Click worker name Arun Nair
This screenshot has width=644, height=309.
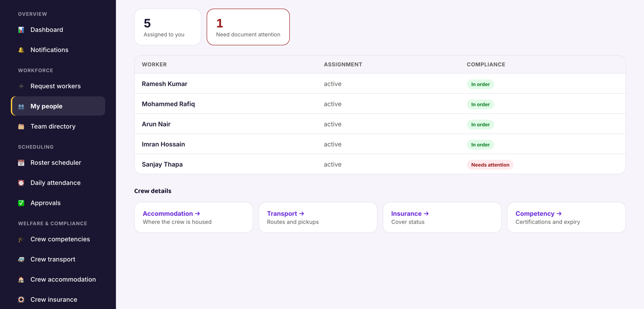tap(156, 124)
